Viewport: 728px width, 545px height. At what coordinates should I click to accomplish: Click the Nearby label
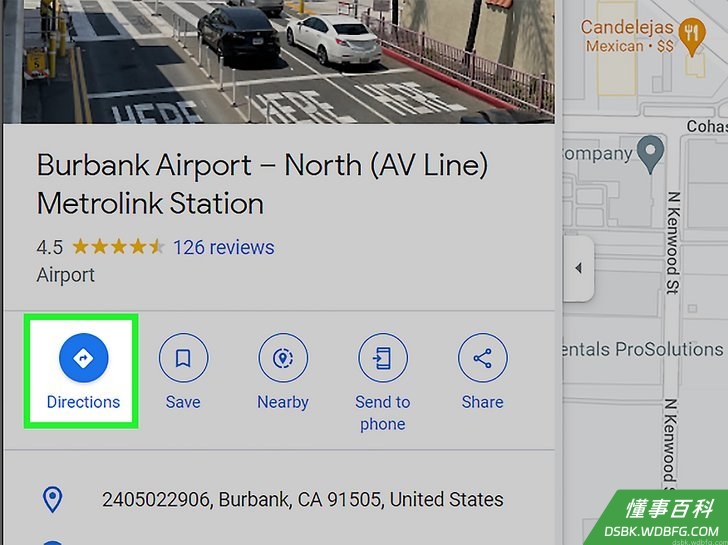(x=283, y=402)
